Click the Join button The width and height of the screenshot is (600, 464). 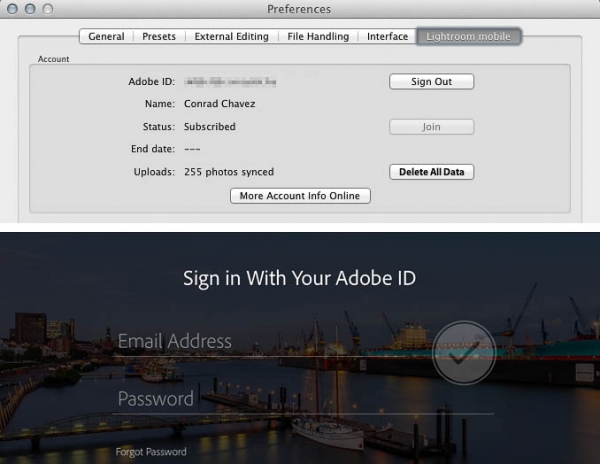tap(431, 127)
